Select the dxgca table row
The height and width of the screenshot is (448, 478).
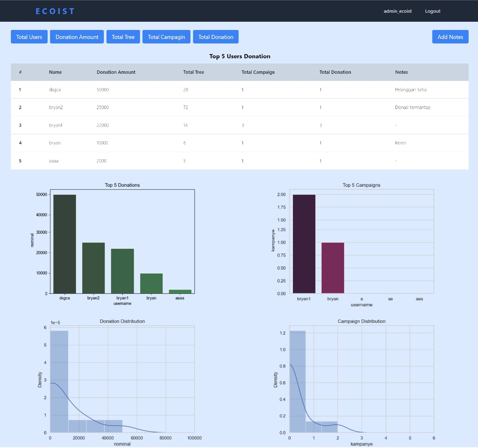tap(240, 90)
